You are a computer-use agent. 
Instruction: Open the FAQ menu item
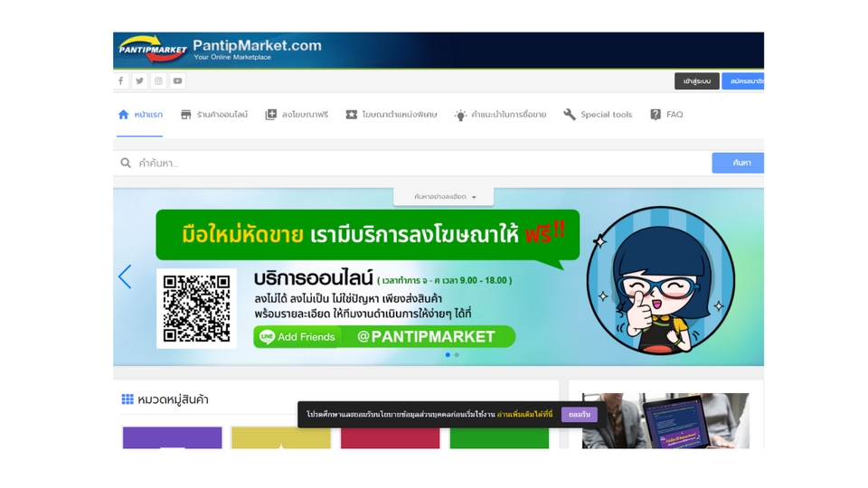click(x=666, y=115)
